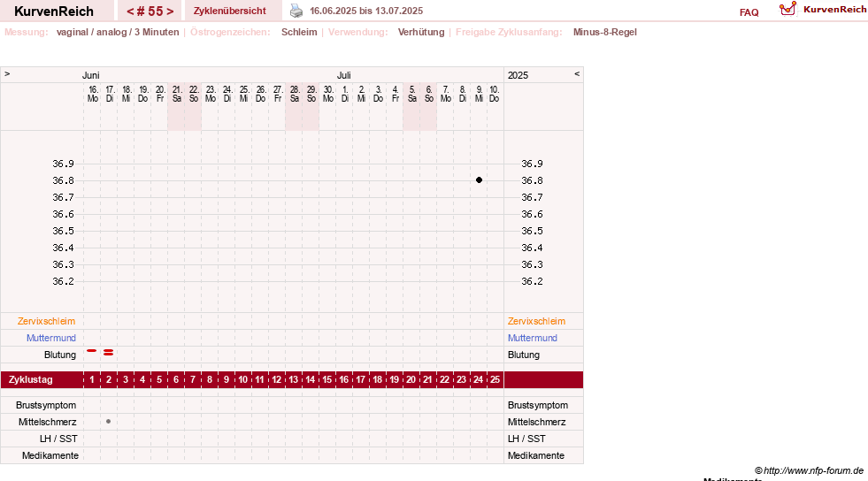Click the left Muttermund label
The width and height of the screenshot is (868, 481).
pos(51,338)
